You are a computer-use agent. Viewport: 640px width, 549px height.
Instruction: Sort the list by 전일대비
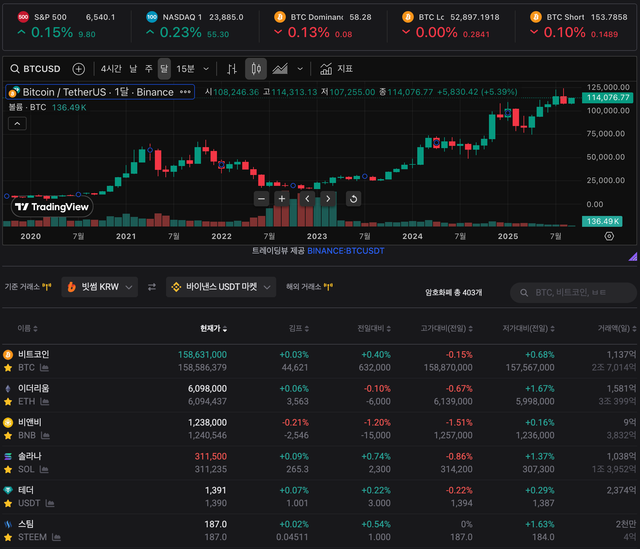pos(374,329)
